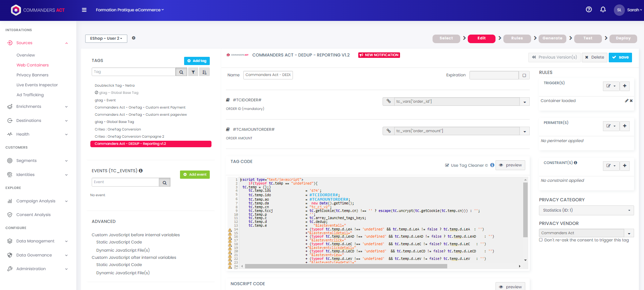Viewport: 644px width, 290px height.
Task: Add a trigger with the plus icon
Action: point(624,86)
